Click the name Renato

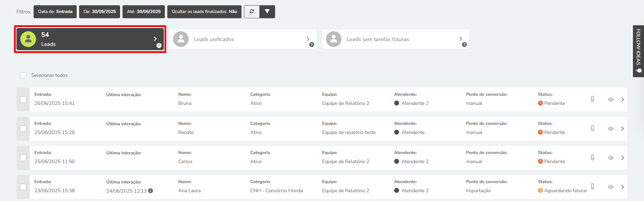pos(186,132)
